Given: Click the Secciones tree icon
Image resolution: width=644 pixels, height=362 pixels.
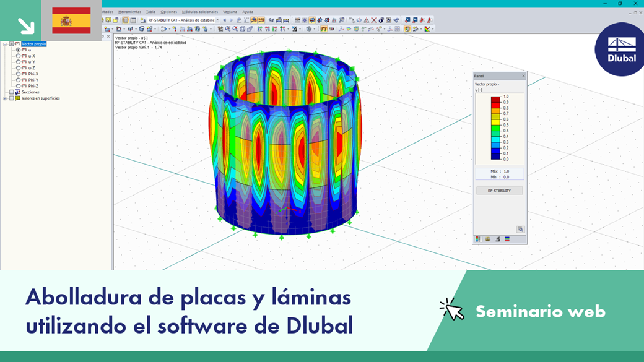Looking at the screenshot, I should pos(17,92).
